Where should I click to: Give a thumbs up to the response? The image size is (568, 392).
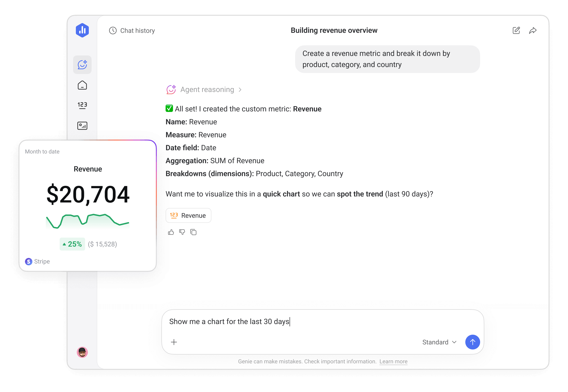(171, 232)
